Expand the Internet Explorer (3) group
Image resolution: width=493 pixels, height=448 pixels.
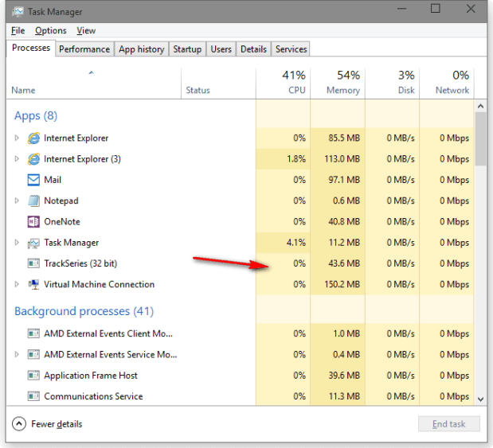click(17, 159)
